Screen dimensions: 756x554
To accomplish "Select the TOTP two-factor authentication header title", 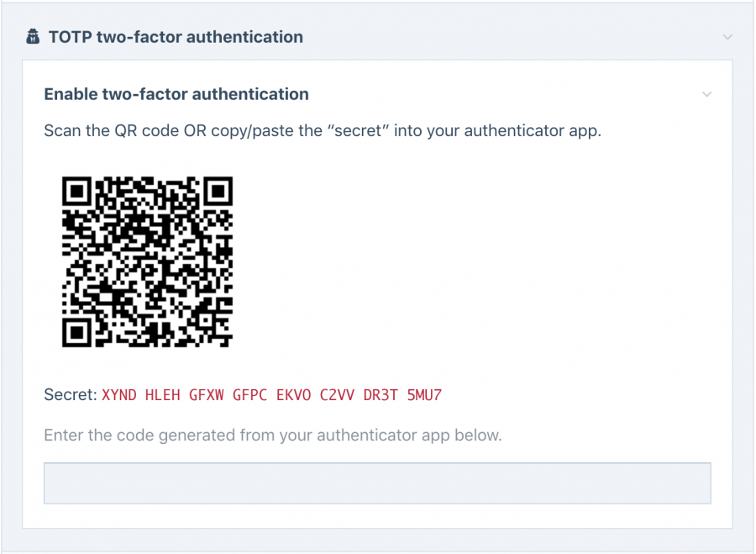I will click(x=176, y=37).
